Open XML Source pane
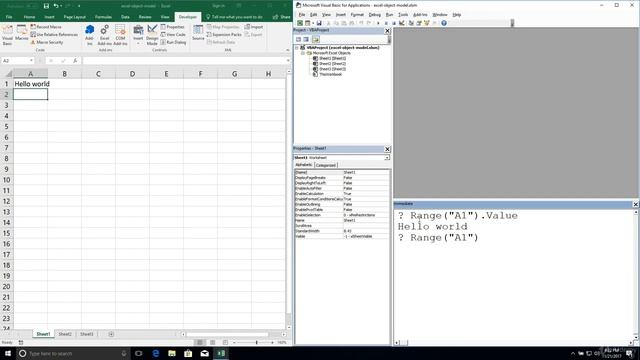The image size is (640, 360). [198, 33]
